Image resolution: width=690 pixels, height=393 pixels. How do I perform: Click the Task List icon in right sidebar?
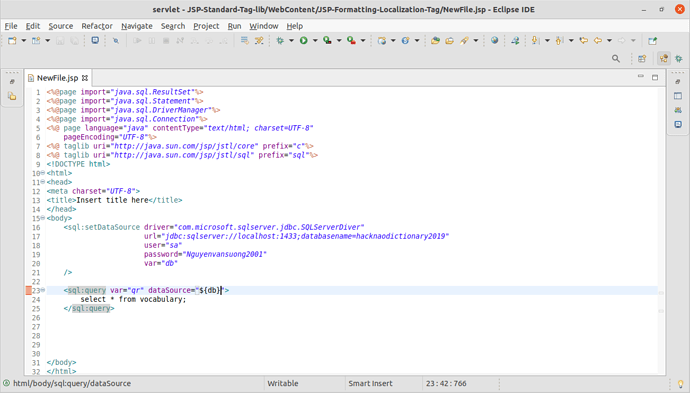click(678, 110)
